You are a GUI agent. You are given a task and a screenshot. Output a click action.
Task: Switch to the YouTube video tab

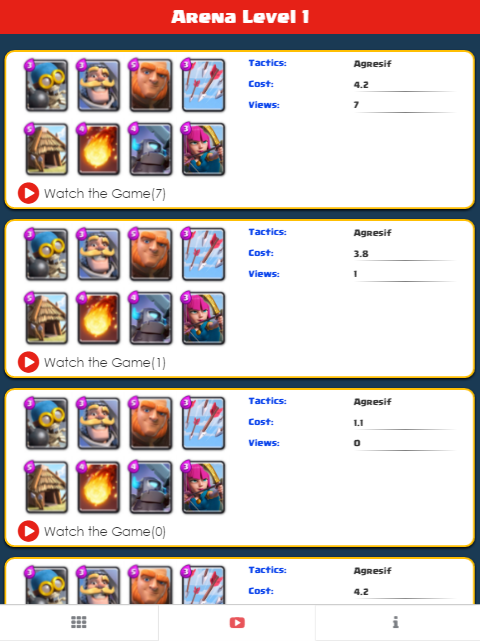click(237, 623)
